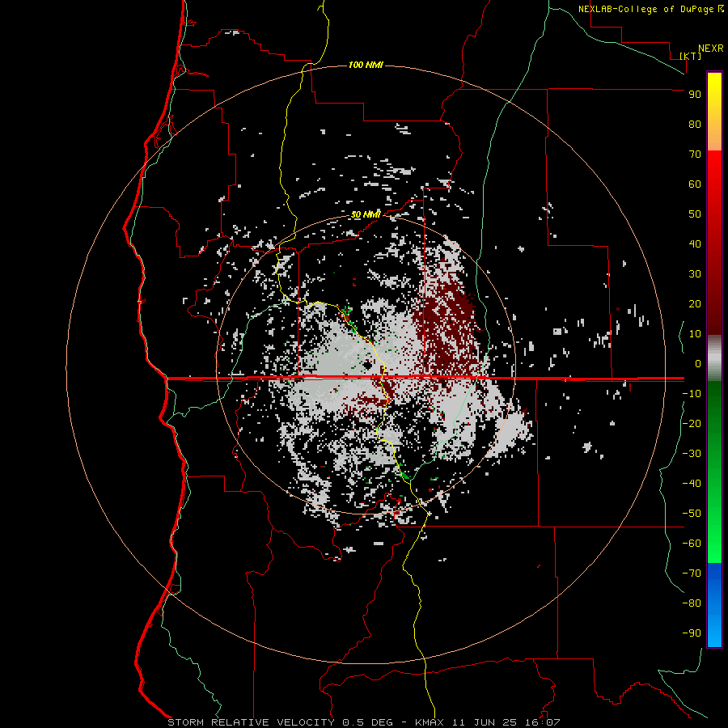The height and width of the screenshot is (728, 728).
Task: Click the 70 value on the velocity scale
Action: tap(695, 154)
